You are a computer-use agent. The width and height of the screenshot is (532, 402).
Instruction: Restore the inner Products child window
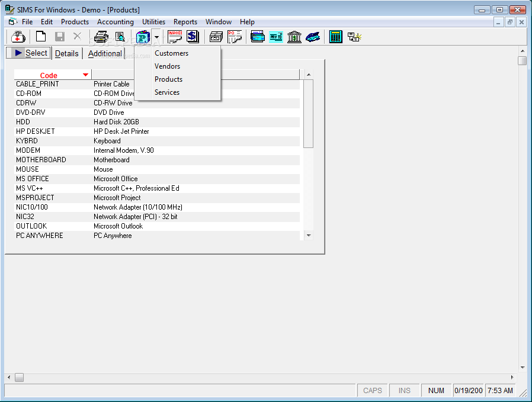pos(509,22)
